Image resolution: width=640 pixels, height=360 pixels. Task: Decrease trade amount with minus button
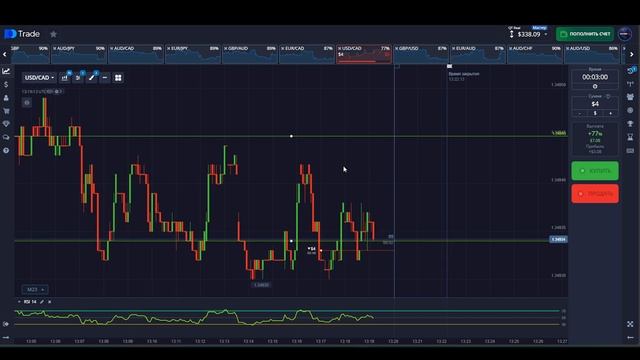[x=580, y=113]
